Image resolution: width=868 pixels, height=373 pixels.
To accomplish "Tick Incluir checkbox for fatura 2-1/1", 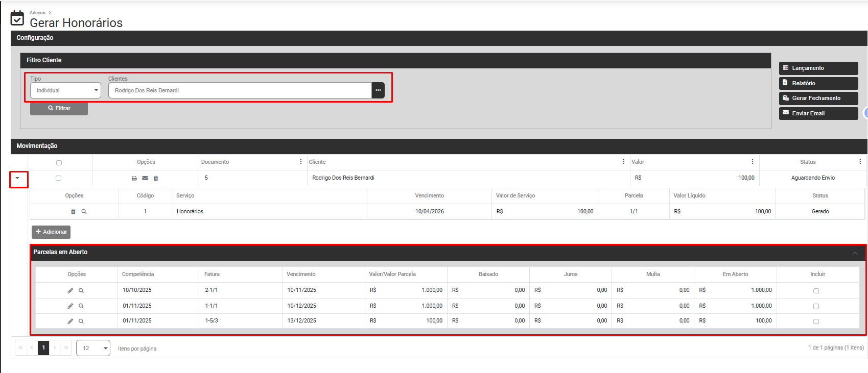I will [x=816, y=291].
